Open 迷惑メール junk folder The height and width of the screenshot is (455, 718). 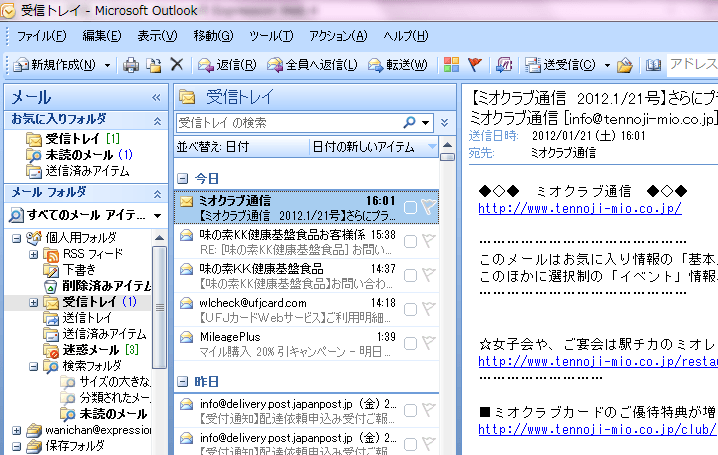tap(91, 350)
